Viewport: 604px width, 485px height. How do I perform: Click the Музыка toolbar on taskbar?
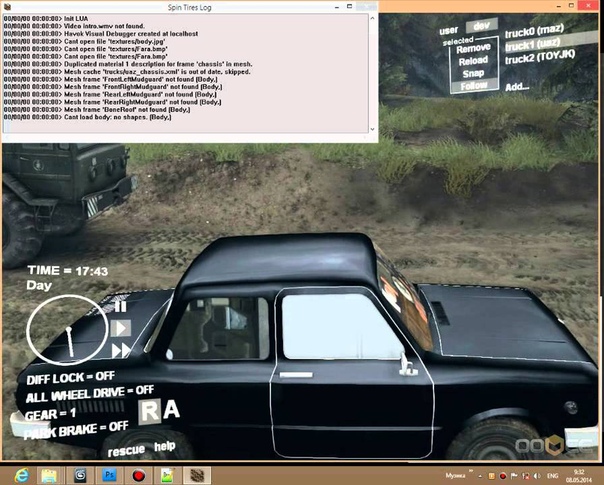click(x=455, y=476)
